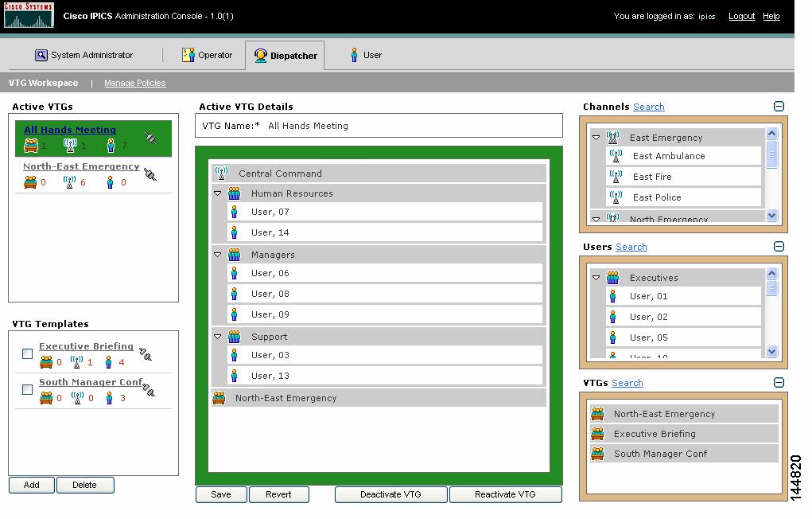Click the Human Resources group icon

point(234,193)
